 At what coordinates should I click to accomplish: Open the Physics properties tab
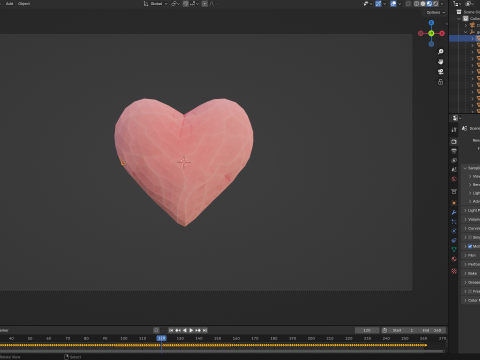tap(454, 231)
